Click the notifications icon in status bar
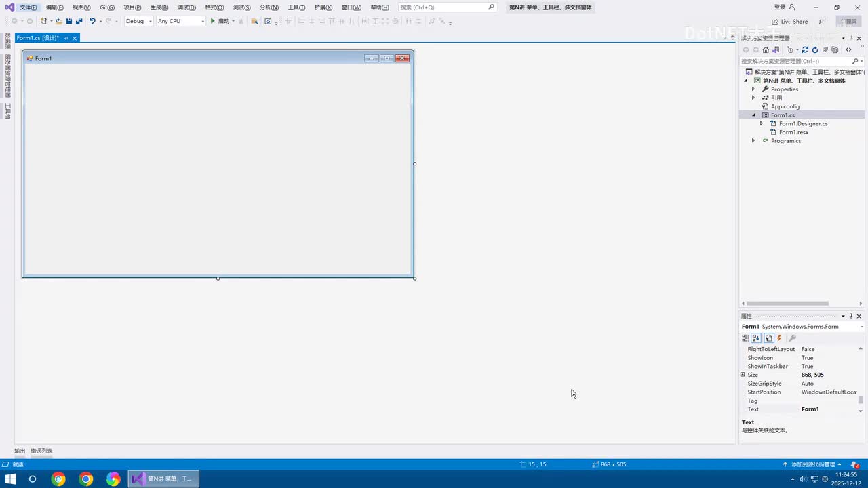The width and height of the screenshot is (868, 488). pos(855,464)
